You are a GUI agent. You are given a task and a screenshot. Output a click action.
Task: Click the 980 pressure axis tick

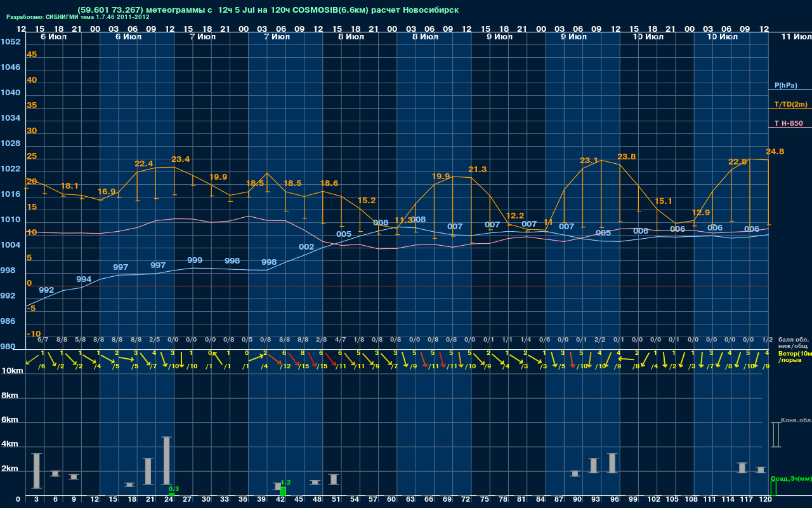pos(8,347)
